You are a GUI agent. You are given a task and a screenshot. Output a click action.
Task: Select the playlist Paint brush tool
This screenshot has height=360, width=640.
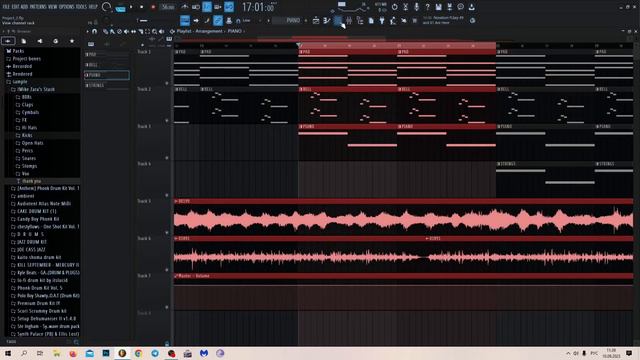click(x=112, y=31)
